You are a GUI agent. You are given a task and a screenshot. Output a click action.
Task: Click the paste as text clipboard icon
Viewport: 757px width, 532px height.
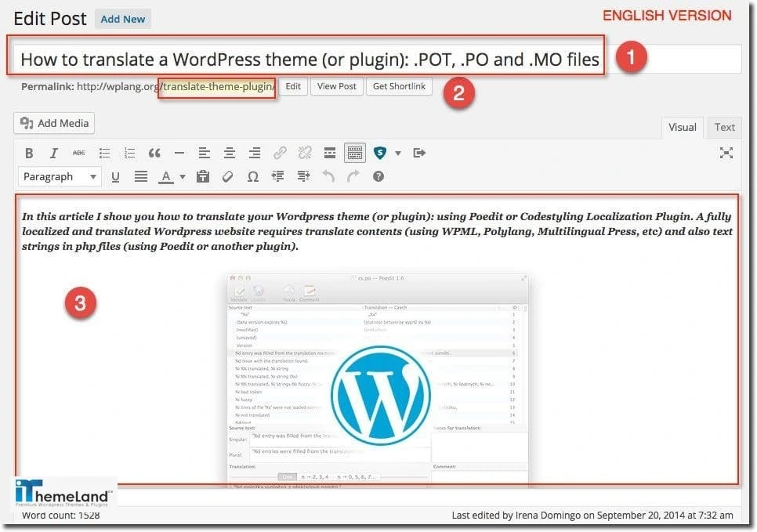pos(203,177)
